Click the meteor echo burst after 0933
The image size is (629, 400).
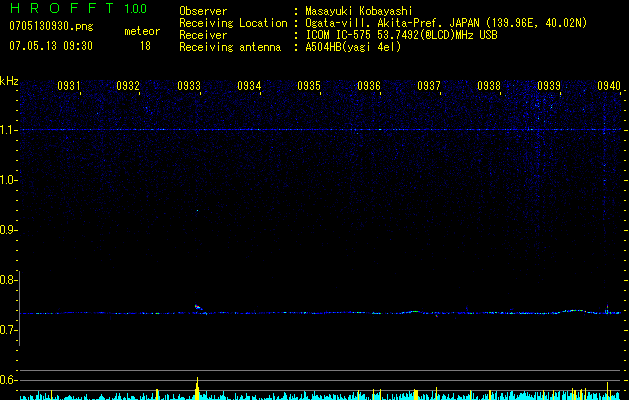click(199, 308)
